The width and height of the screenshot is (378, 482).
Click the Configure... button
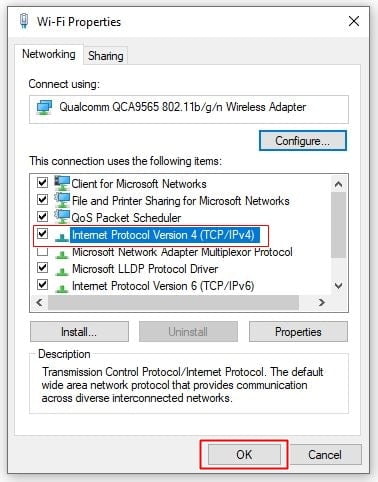coord(303,141)
